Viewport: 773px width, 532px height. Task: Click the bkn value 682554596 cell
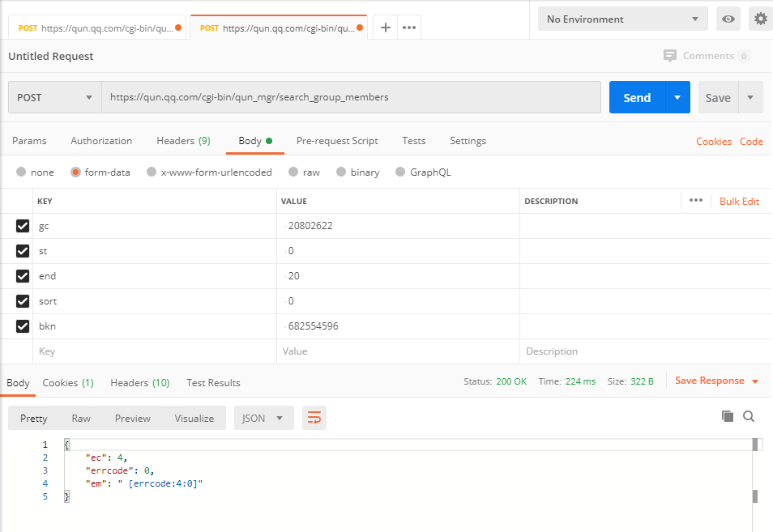click(399, 326)
